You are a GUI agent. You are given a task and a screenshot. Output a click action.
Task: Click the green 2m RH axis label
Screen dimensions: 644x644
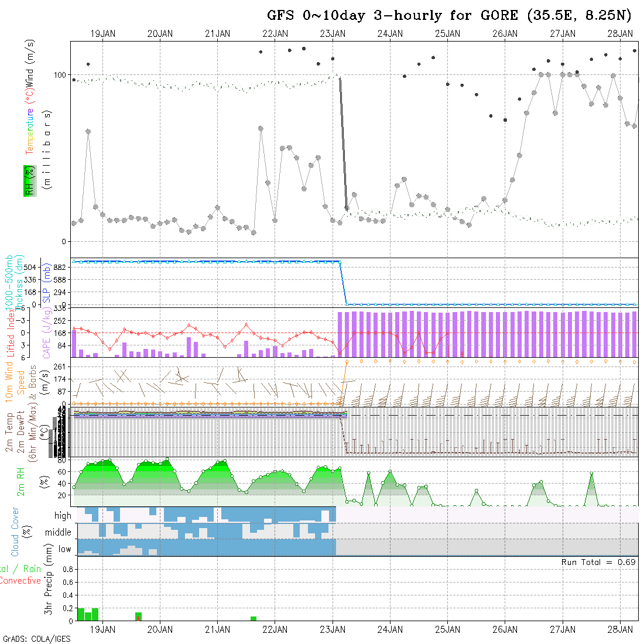click(21, 481)
